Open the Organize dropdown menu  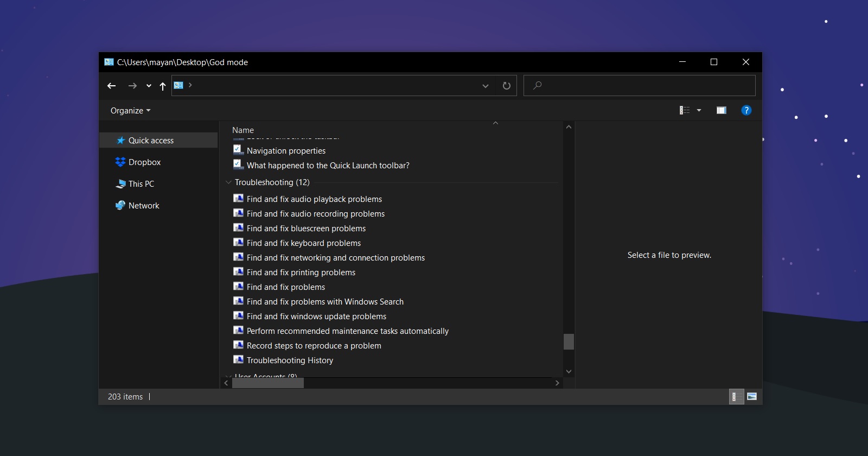click(x=130, y=110)
